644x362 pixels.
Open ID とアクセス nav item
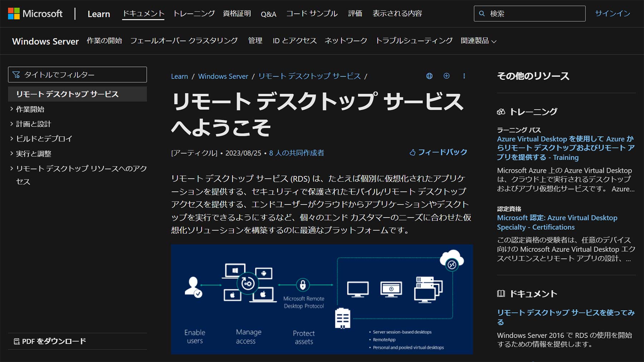click(x=294, y=41)
